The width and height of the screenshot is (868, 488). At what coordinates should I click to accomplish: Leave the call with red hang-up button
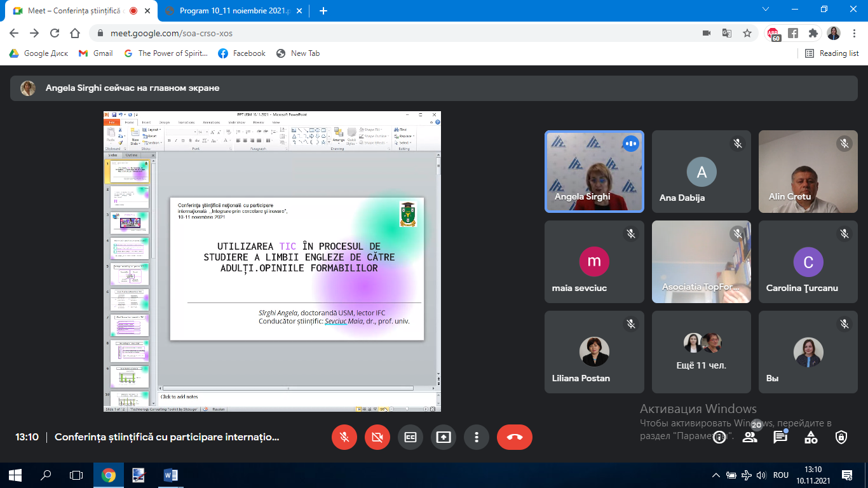click(515, 437)
